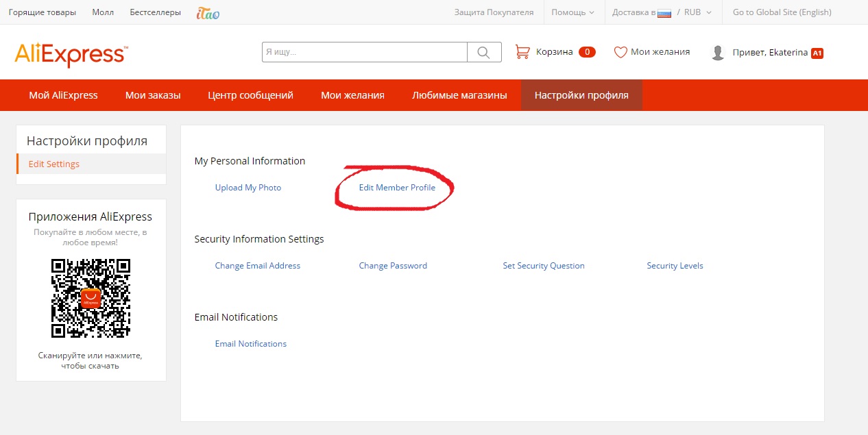
Task: Select Edit Settings in the sidebar
Action: pos(91,164)
